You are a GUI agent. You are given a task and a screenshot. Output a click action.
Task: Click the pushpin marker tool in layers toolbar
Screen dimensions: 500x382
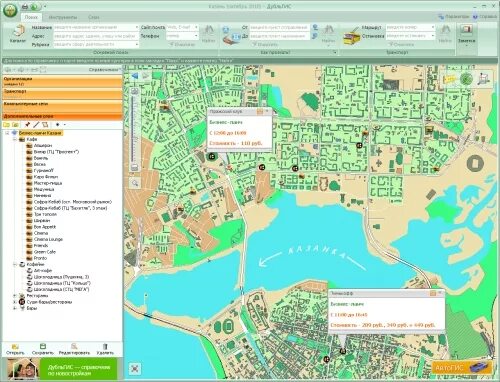pyautogui.click(x=27, y=125)
